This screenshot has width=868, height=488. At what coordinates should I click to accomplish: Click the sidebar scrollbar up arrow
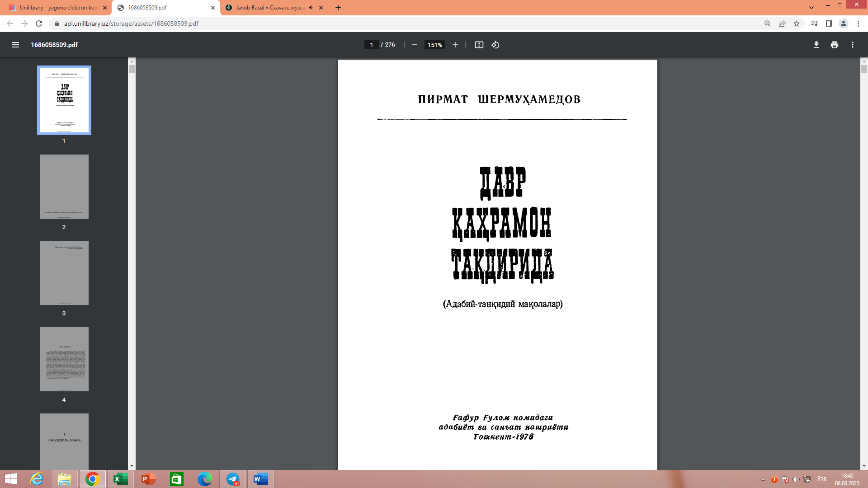(132, 61)
